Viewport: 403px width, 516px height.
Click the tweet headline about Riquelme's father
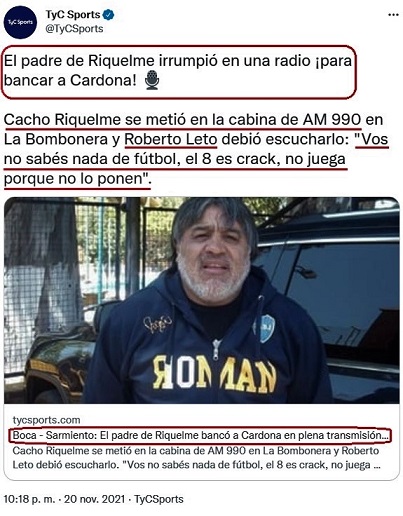(178, 71)
